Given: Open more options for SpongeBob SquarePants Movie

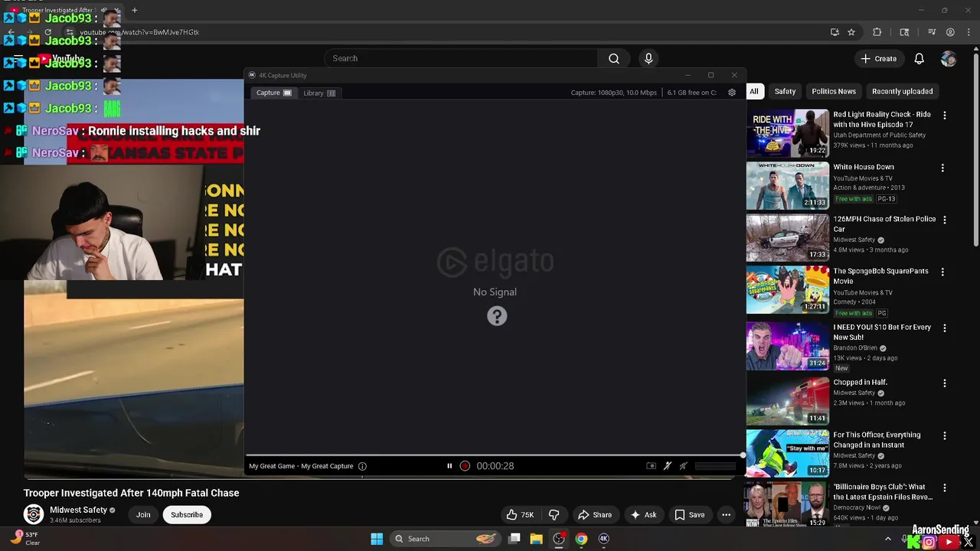Looking at the screenshot, I should (x=942, y=272).
